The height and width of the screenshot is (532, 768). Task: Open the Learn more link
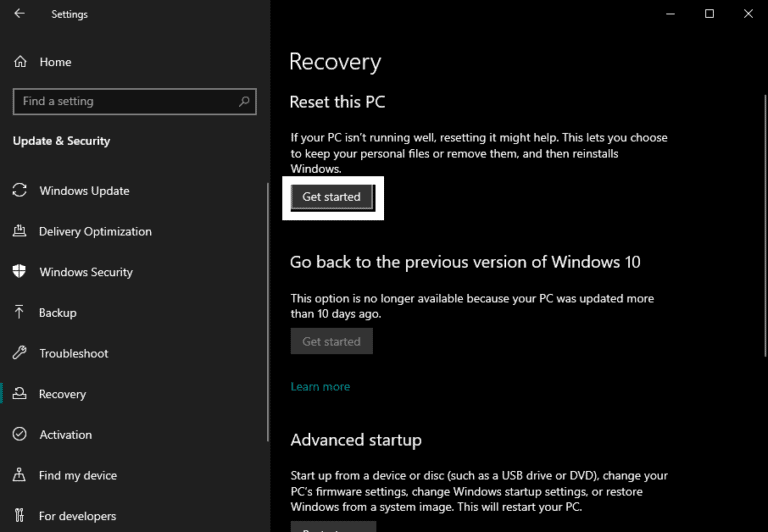pos(320,387)
